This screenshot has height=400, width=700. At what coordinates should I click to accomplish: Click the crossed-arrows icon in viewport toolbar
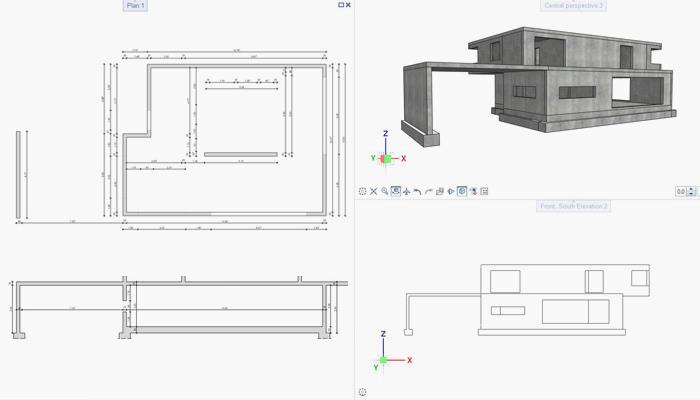point(374,191)
